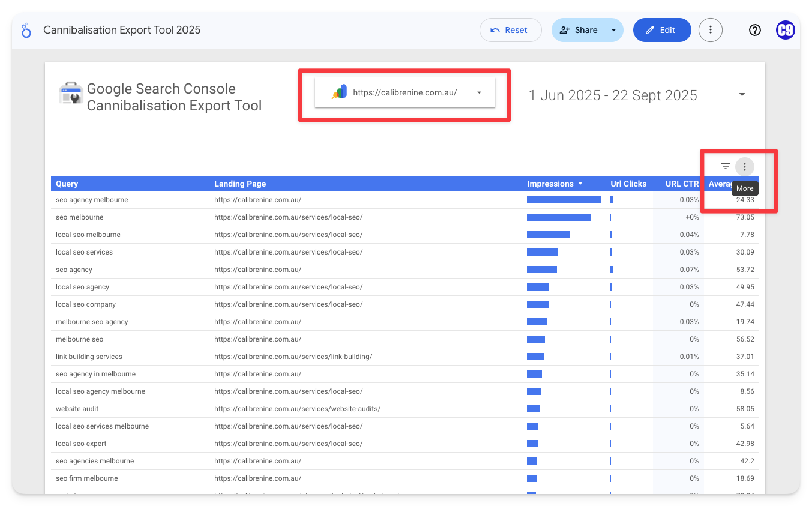Click impressions bar for seo agency melbourne
The image size is (812, 506).
pos(564,200)
